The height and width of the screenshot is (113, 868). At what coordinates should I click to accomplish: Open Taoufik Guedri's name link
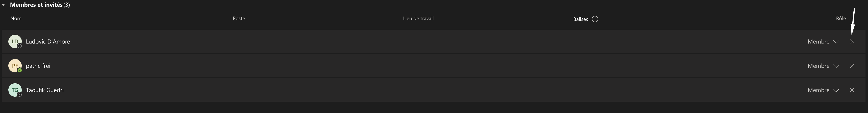[45, 90]
